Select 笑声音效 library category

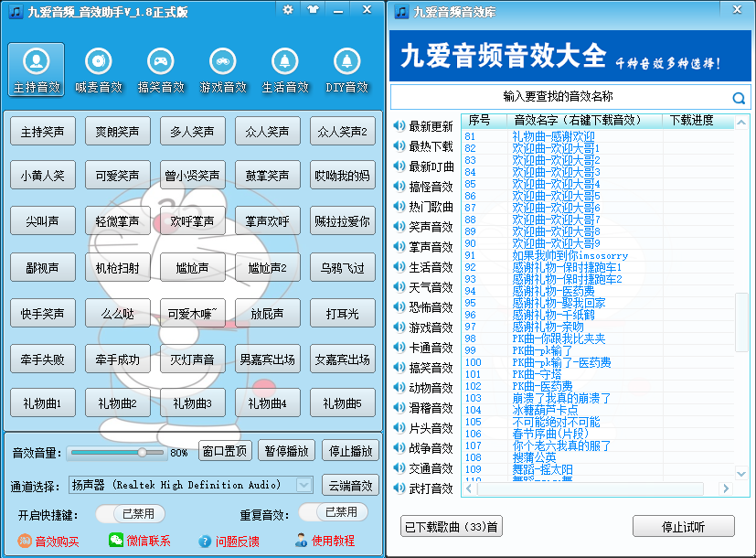point(423,227)
